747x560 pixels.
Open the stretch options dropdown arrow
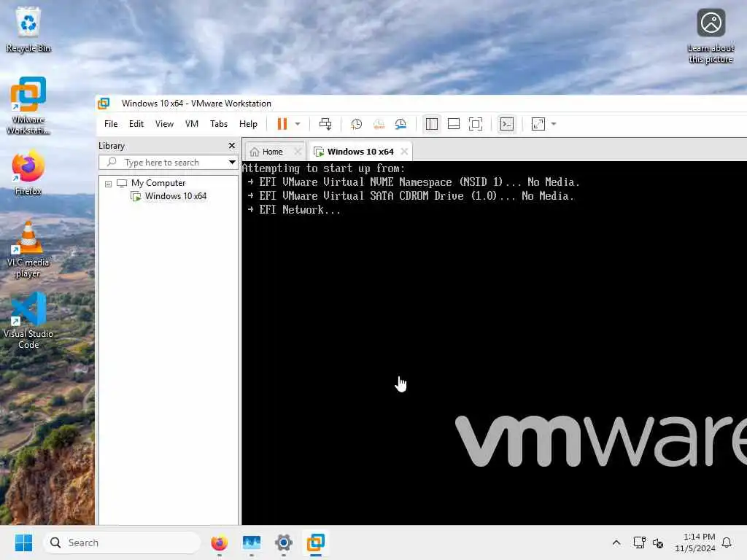(x=554, y=124)
